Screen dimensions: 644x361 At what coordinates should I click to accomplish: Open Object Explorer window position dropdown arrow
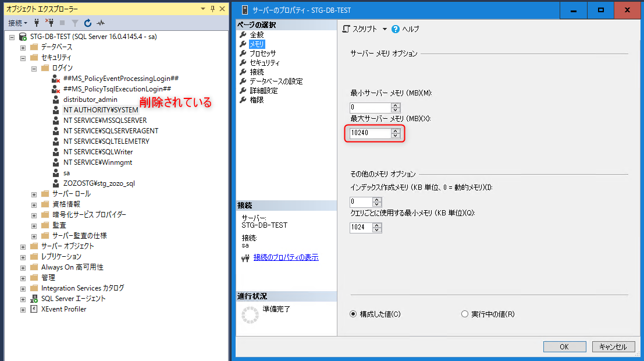[203, 9]
